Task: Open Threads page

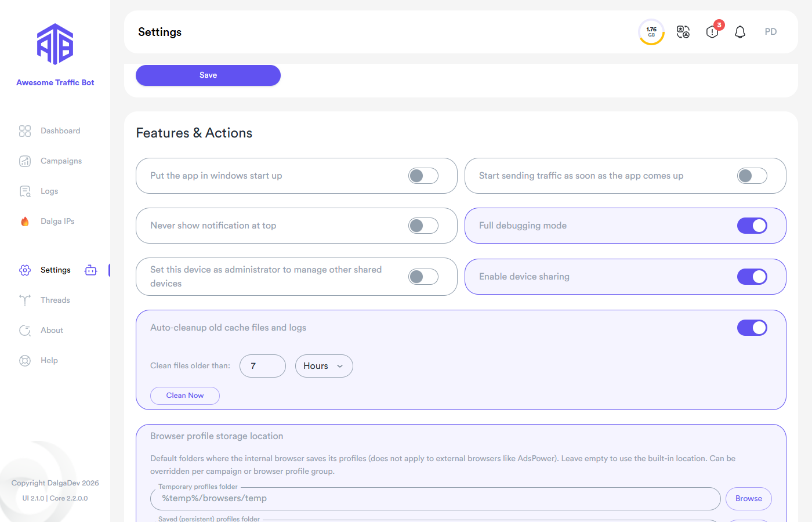Action: 55,300
